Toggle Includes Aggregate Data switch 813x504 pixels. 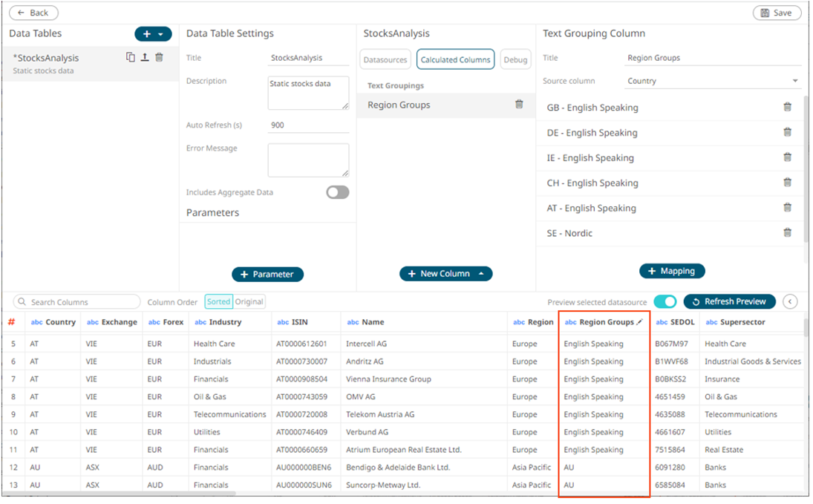(x=337, y=192)
